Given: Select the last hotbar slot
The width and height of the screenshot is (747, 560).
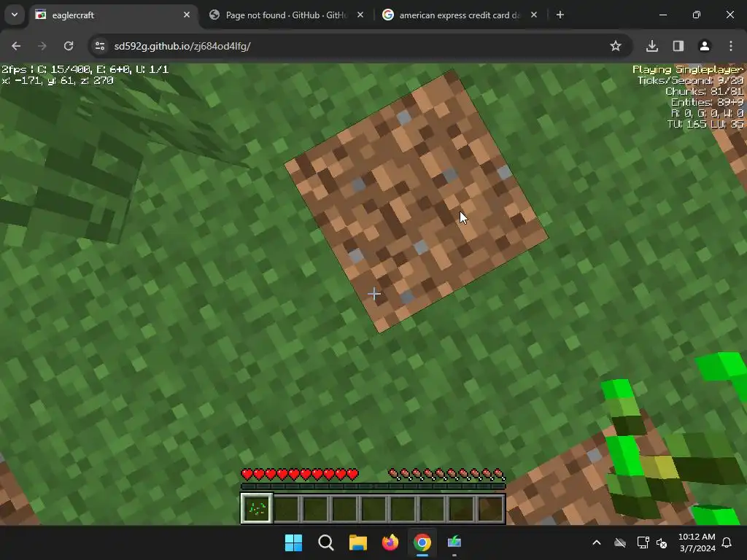Looking at the screenshot, I should 490,508.
